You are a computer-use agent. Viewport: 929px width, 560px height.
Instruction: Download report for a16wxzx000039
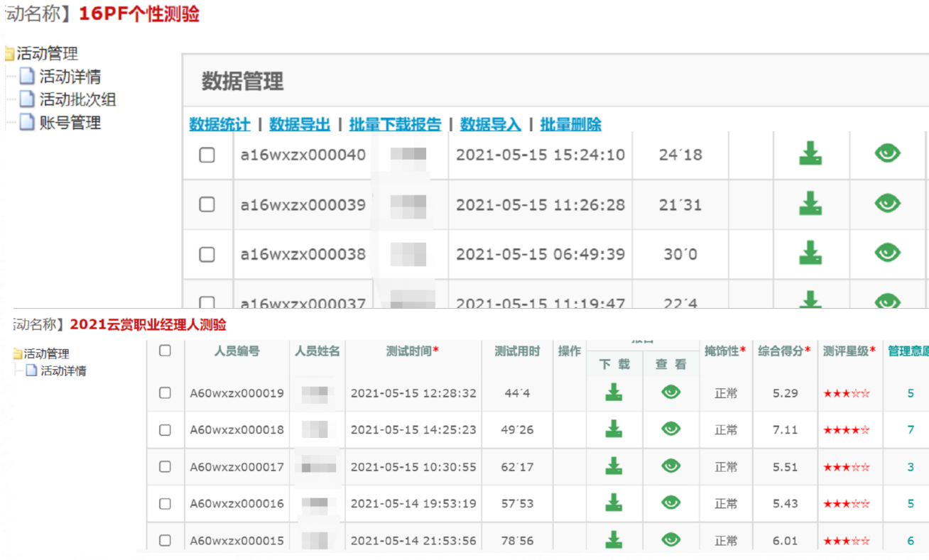(x=810, y=204)
